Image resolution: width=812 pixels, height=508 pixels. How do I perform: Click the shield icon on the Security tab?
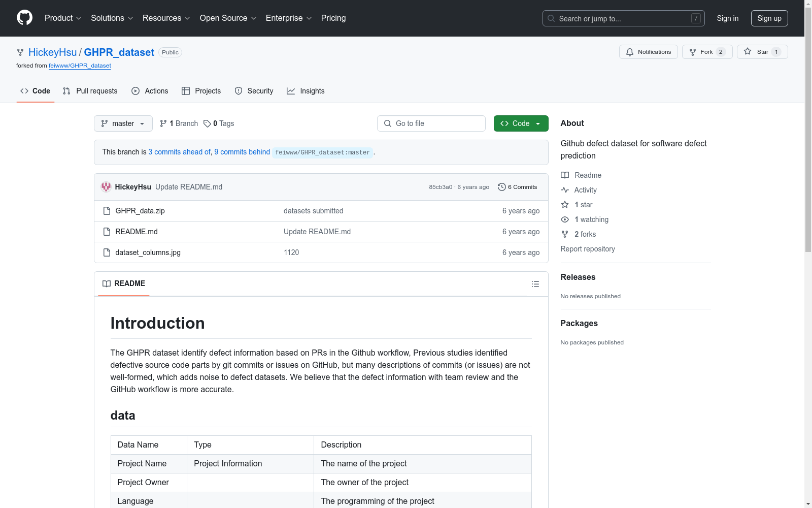pyautogui.click(x=239, y=91)
